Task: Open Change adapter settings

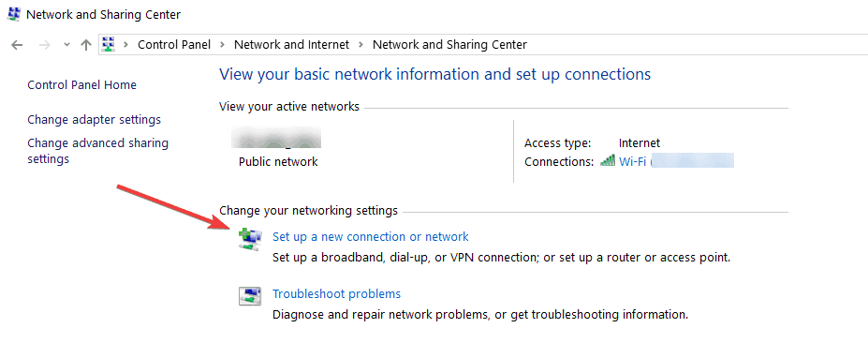Action: (x=95, y=120)
